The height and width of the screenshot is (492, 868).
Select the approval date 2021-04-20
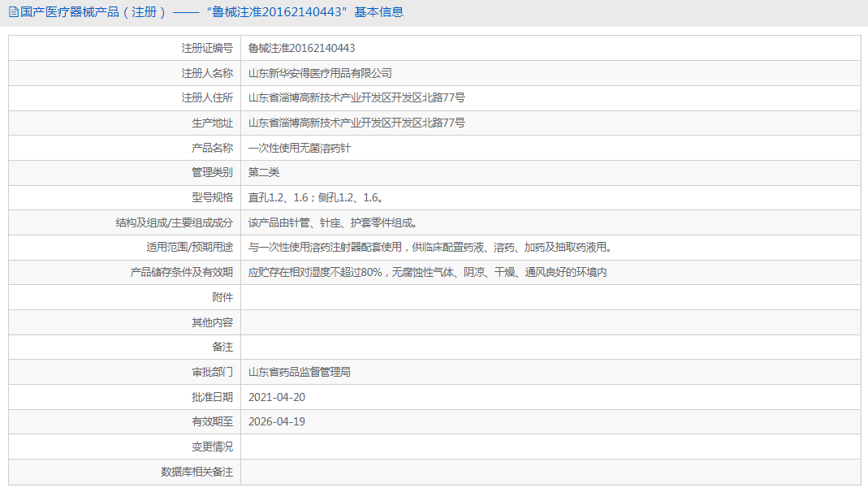277,397
